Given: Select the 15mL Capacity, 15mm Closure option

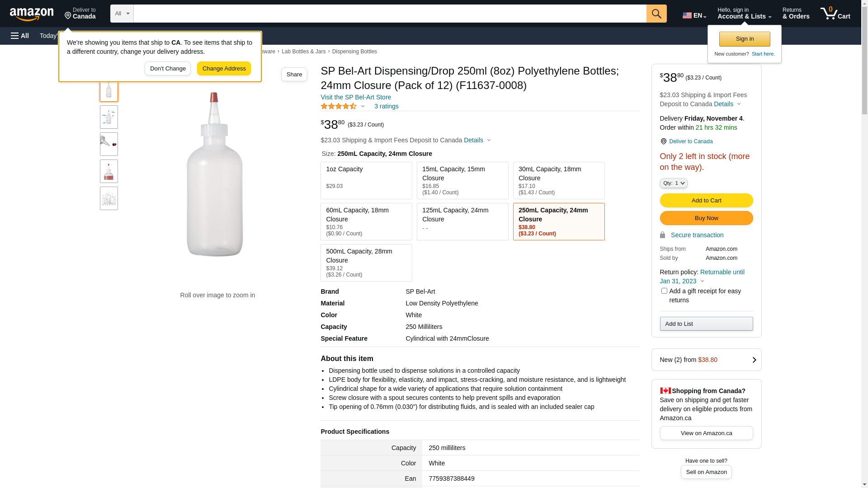Looking at the screenshot, I should [x=462, y=180].
